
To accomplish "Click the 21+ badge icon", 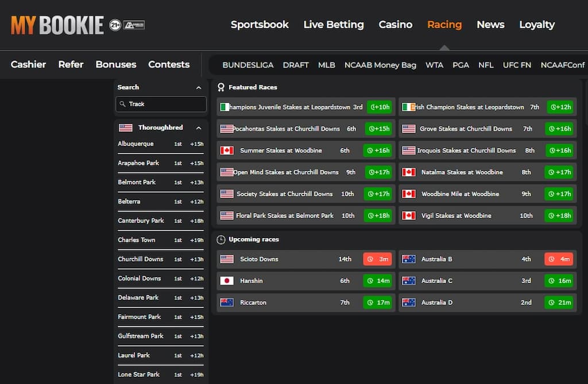I will coord(115,25).
